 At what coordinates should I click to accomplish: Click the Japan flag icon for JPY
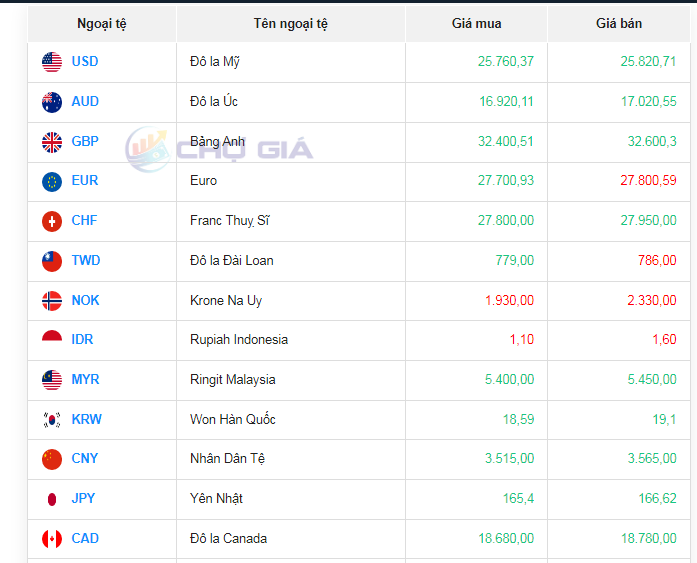click(x=52, y=499)
